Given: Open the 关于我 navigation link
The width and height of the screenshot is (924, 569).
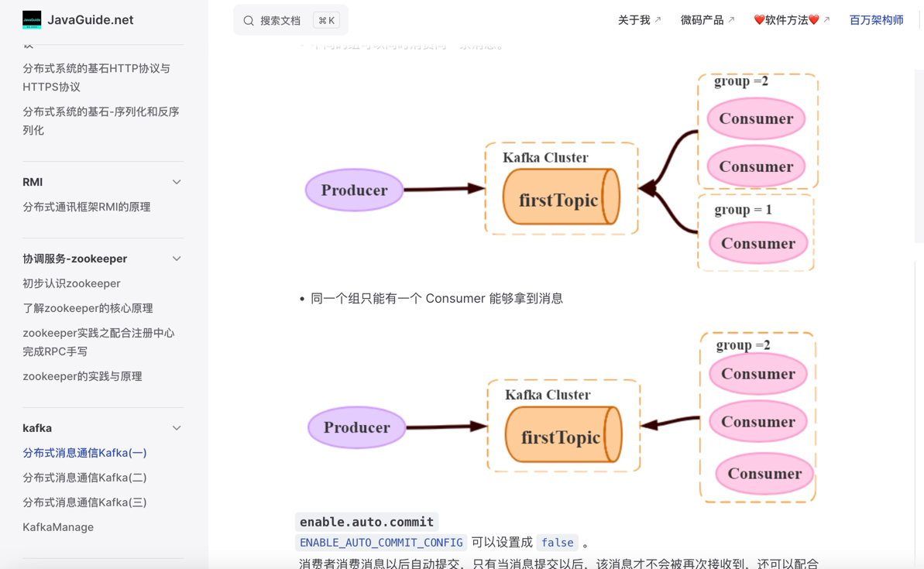Looking at the screenshot, I should (634, 20).
